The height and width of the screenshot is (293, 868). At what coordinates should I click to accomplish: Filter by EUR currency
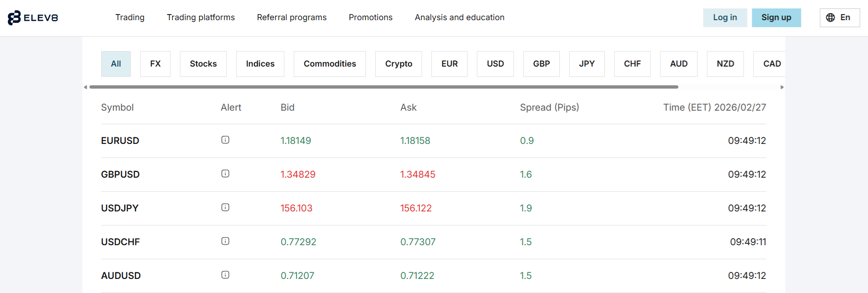pos(449,64)
